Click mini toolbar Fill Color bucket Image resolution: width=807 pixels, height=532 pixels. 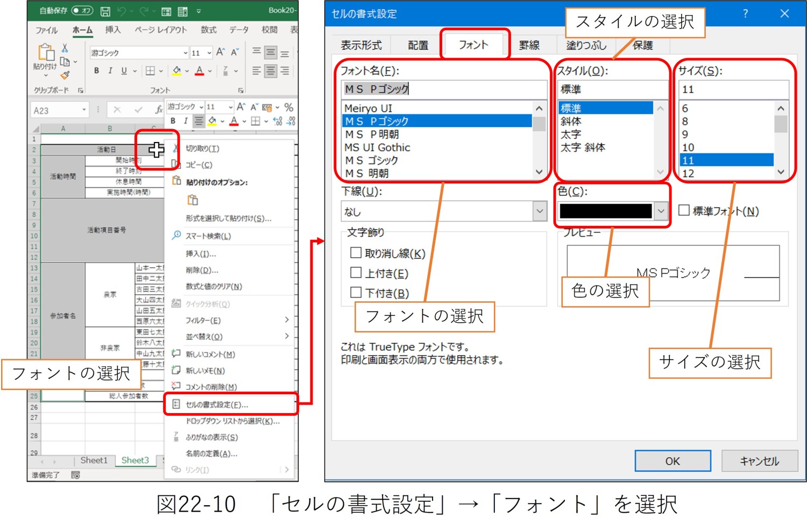click(x=213, y=121)
